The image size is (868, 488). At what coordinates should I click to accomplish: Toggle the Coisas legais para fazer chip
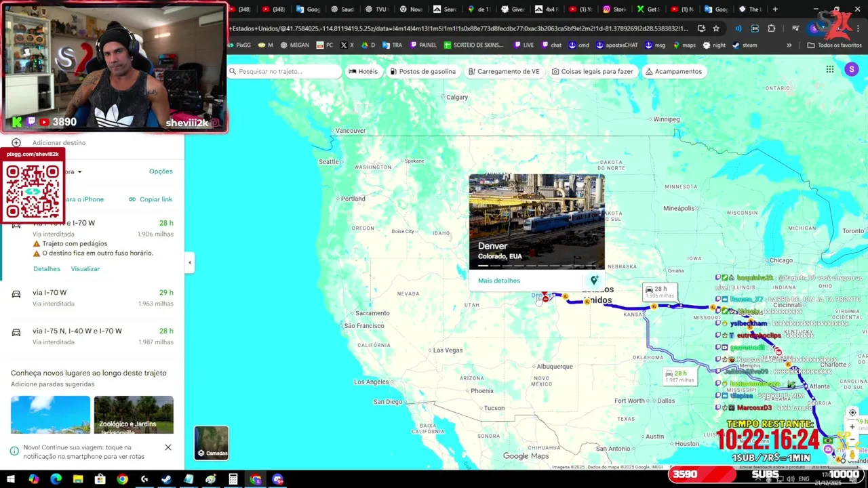[x=593, y=71]
